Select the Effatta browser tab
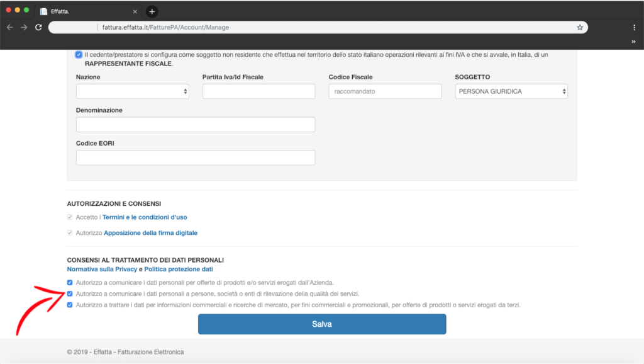Image resolution: width=644 pixels, height=364 pixels. [88, 11]
